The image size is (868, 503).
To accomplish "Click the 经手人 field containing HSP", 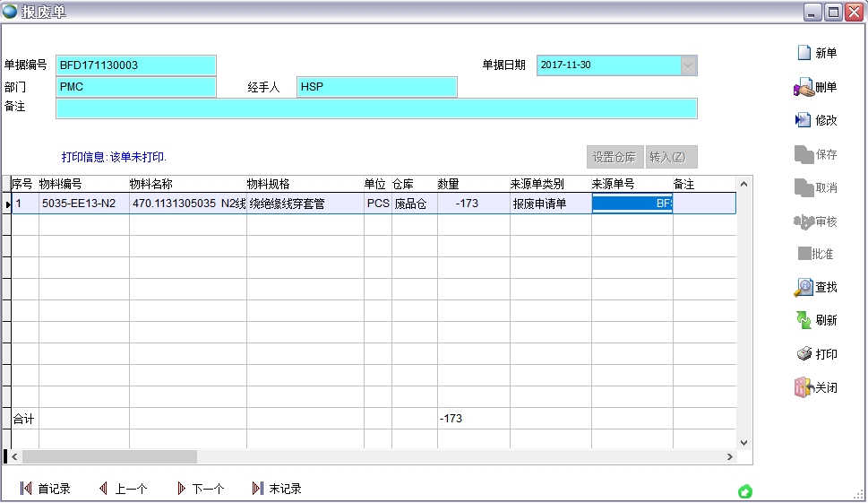I will [376, 87].
